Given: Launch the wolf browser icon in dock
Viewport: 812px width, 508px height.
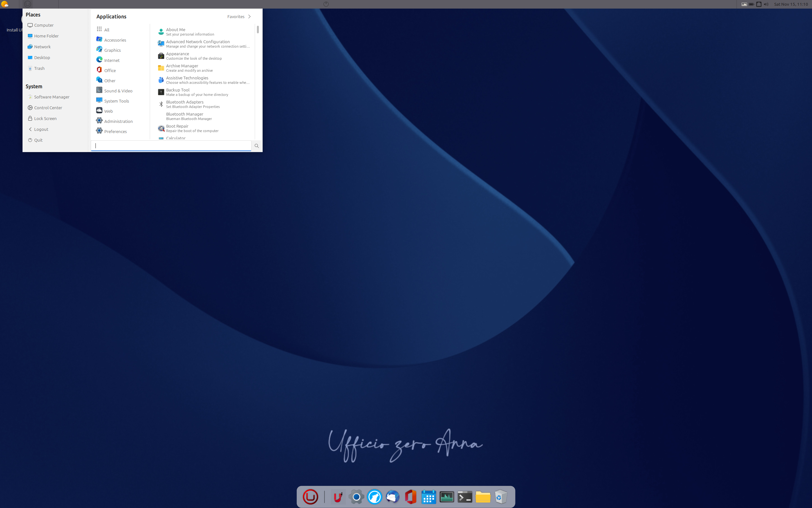Looking at the screenshot, I should pos(375,497).
